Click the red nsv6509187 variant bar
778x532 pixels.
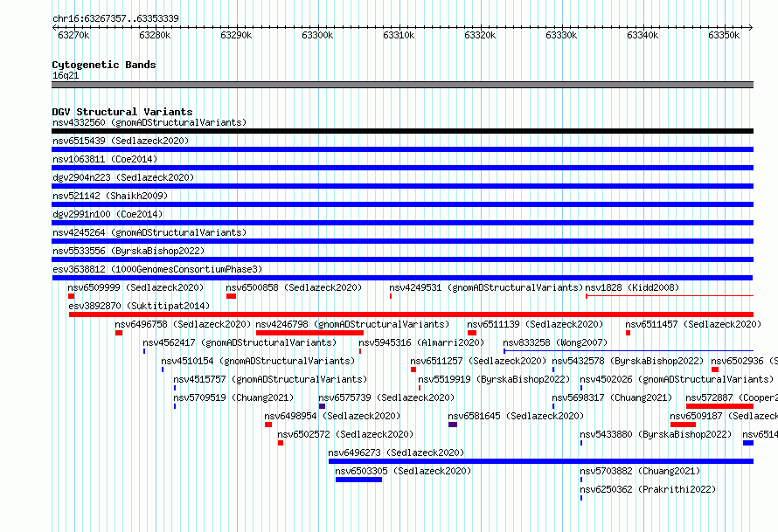(x=684, y=425)
